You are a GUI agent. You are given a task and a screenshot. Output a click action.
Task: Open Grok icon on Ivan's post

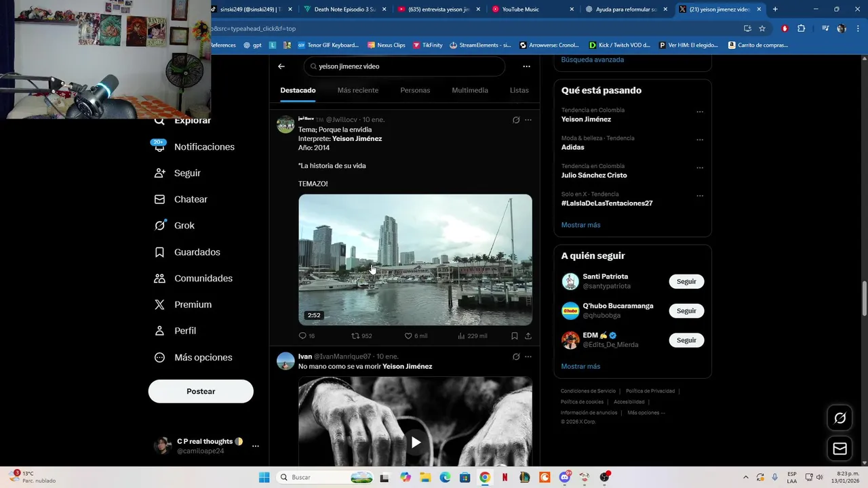516,357
